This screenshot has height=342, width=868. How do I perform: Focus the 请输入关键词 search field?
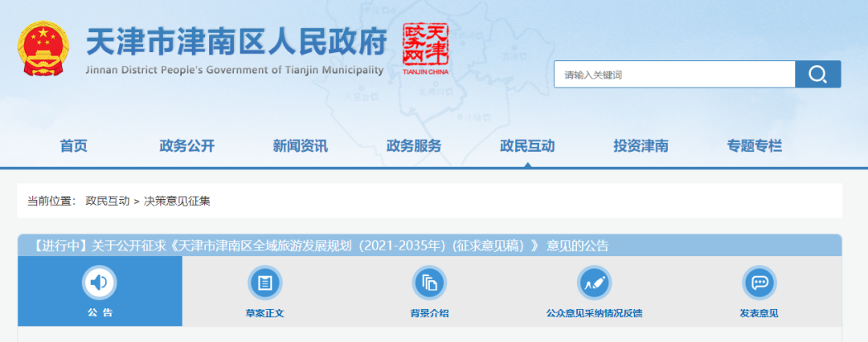(674, 74)
